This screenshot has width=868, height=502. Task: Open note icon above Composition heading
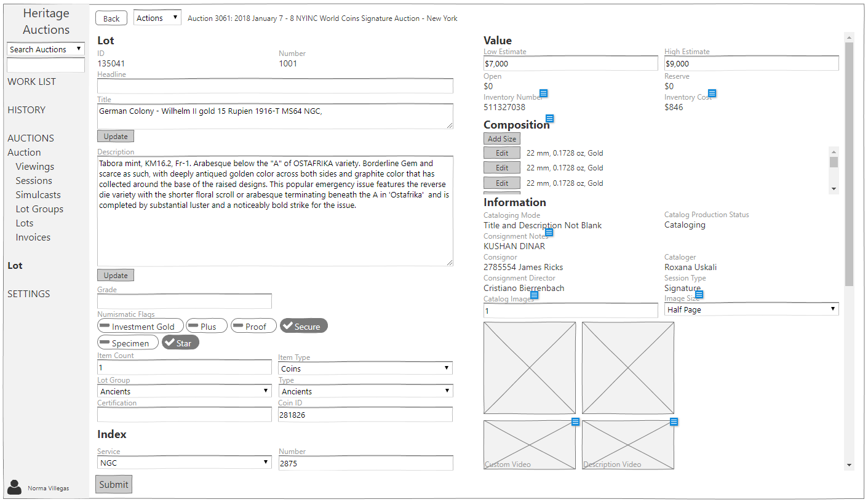pos(550,118)
